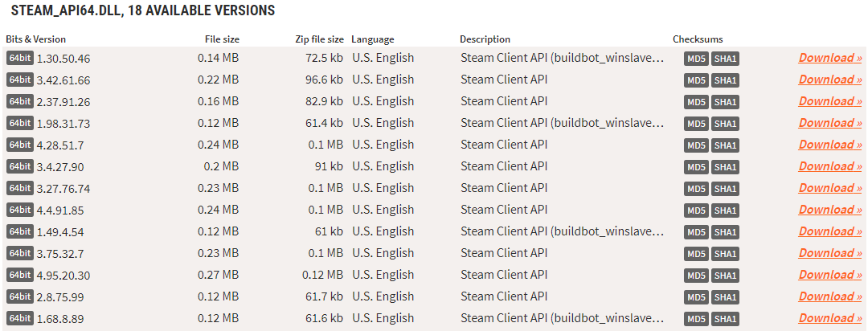Click the Checksums column header

pos(698,39)
